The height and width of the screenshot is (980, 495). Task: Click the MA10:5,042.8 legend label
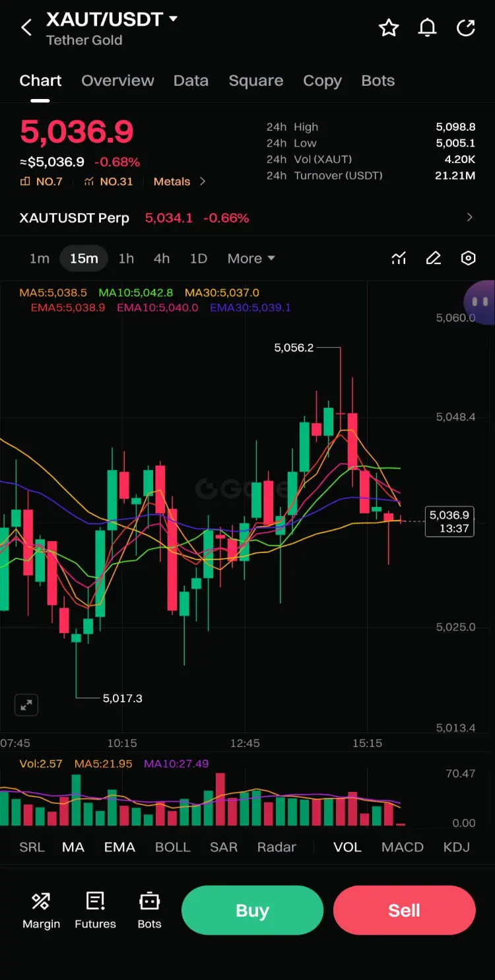(136, 292)
